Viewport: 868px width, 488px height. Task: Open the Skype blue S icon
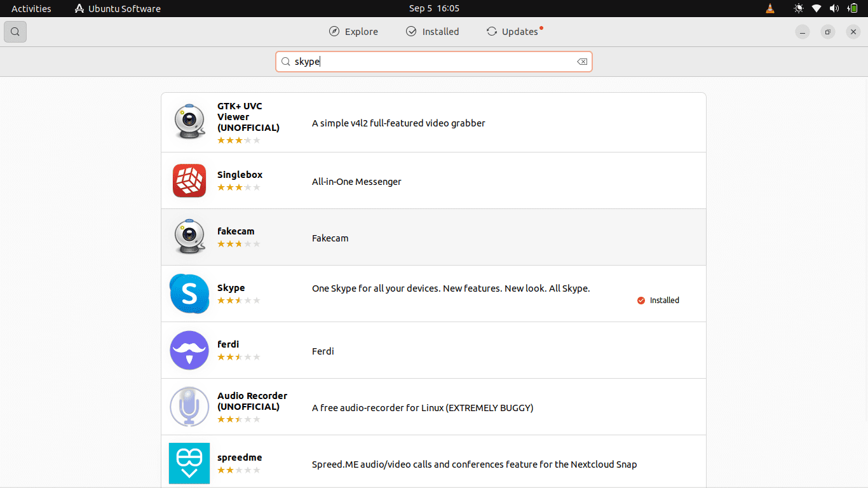click(x=189, y=294)
